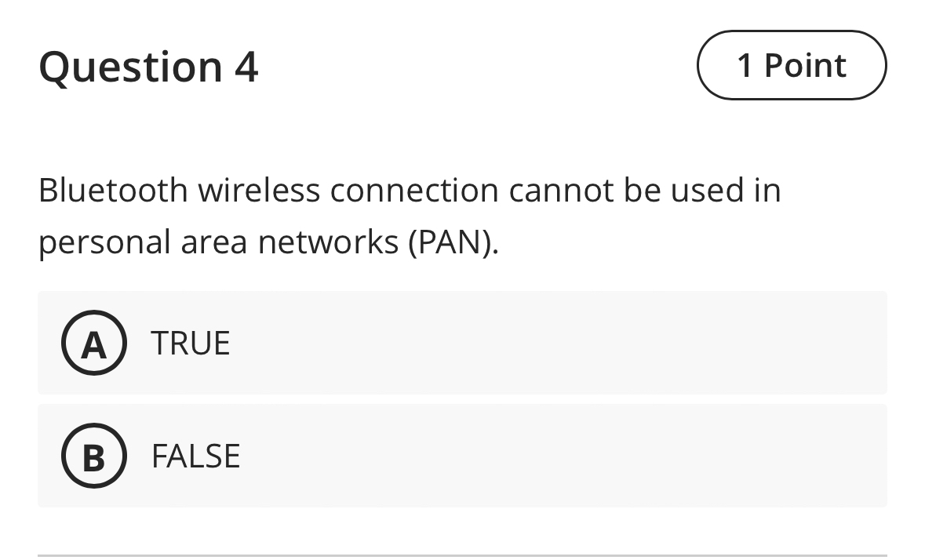Click the FALSE label text
The height and width of the screenshot is (560, 925).
[196, 456]
